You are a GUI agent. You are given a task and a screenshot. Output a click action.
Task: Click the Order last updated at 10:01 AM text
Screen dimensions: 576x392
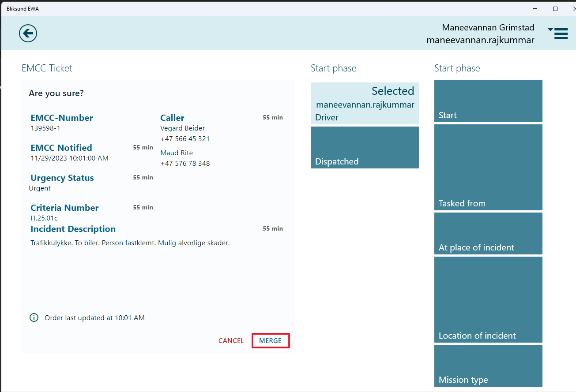tap(94, 318)
